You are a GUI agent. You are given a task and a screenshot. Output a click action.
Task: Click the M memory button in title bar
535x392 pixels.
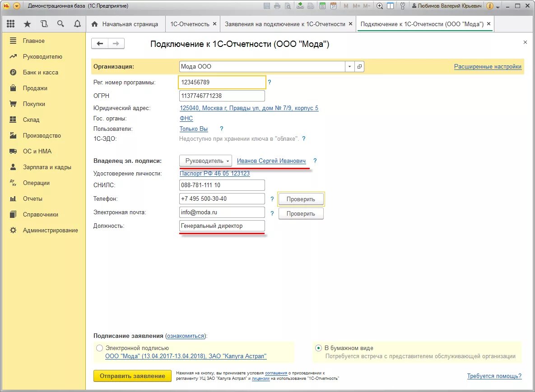click(346, 6)
